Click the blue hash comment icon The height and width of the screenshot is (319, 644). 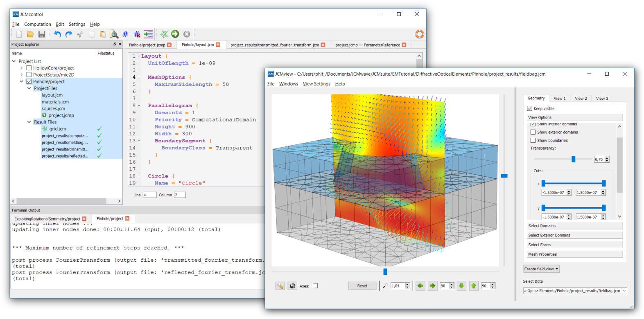point(125,34)
